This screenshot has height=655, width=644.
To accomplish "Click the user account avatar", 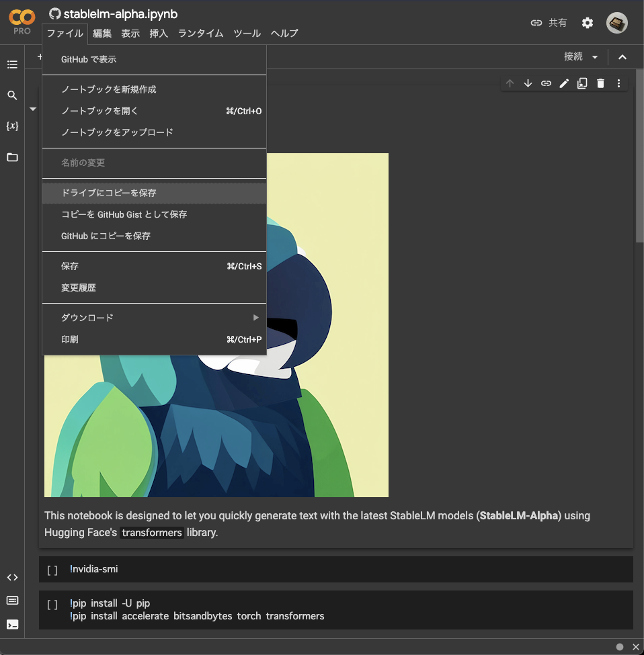I will (x=617, y=23).
